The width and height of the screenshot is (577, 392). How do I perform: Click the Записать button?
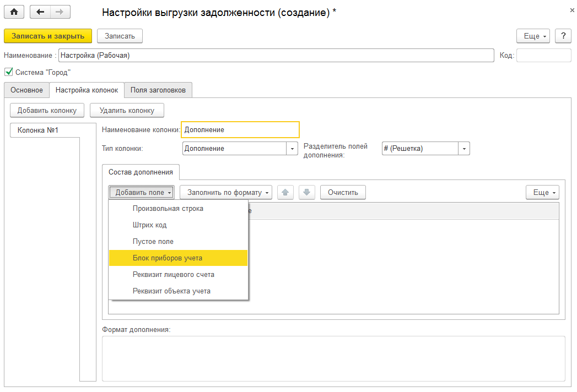pos(120,36)
